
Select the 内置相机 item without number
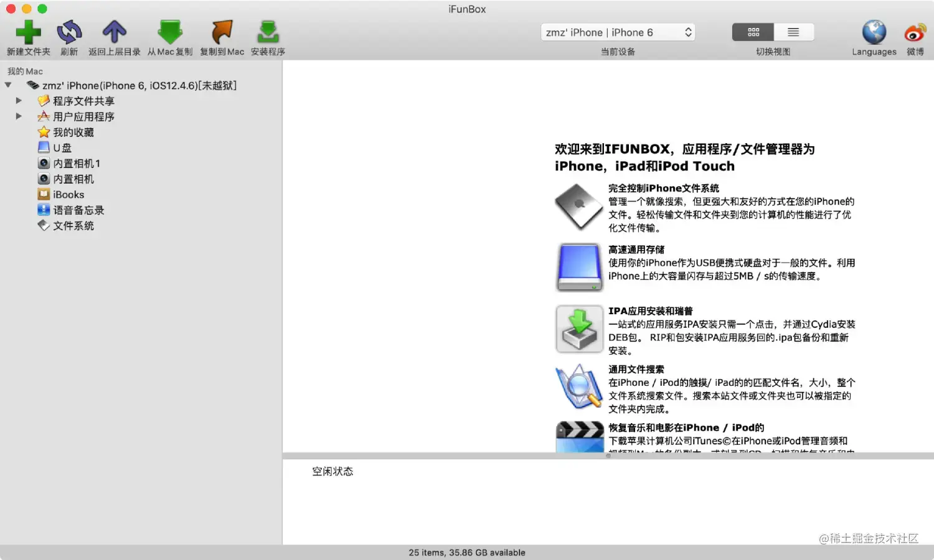pos(73,179)
